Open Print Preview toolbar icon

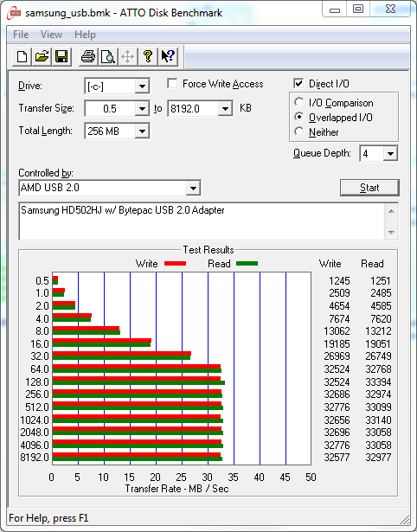108,56
